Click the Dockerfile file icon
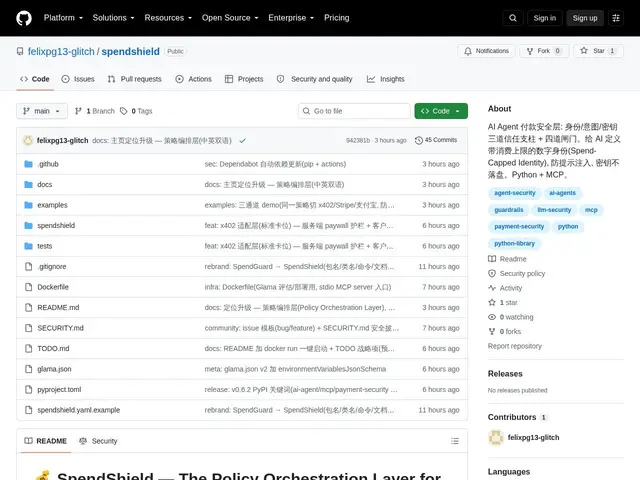Image resolution: width=640 pixels, height=480 pixels. click(x=28, y=287)
